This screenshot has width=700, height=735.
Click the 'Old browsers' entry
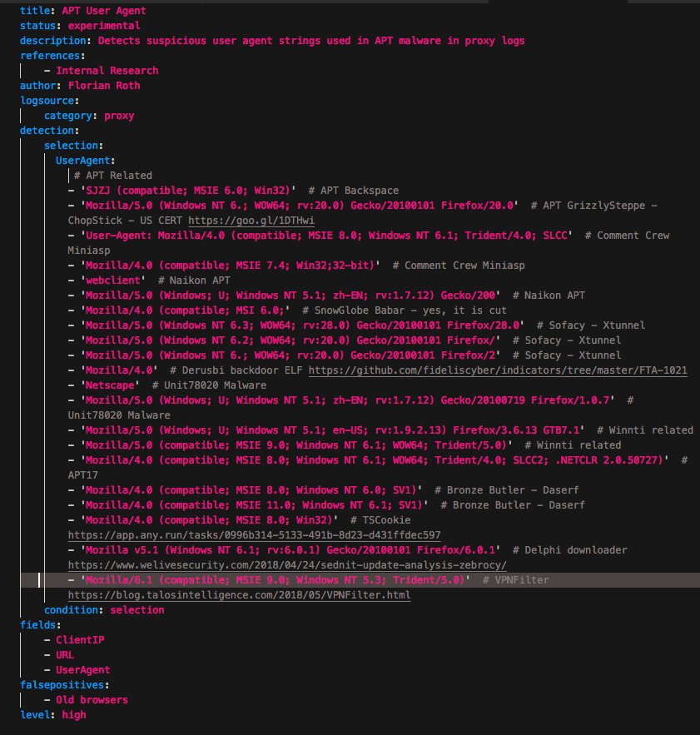(x=92, y=700)
